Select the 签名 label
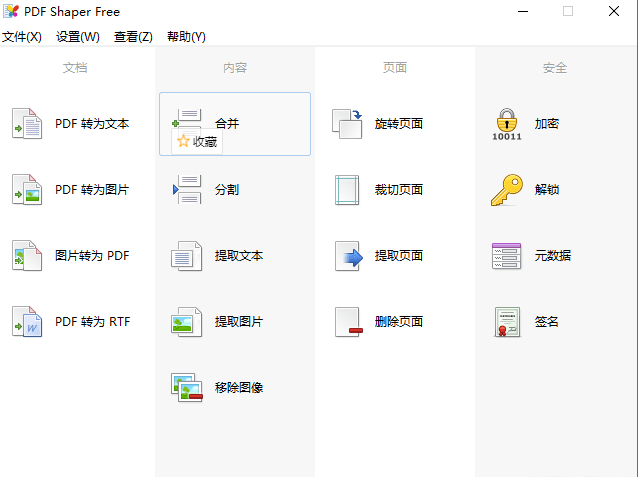Image resolution: width=638 pixels, height=477 pixels. point(546,322)
